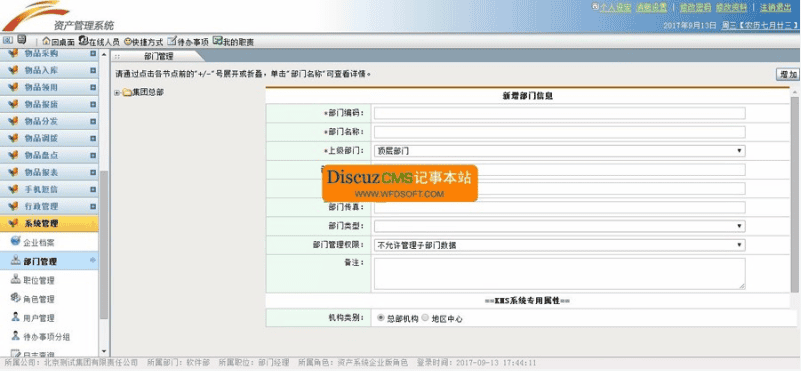Expand the 集团总部 tree node
The image size is (801, 371).
coord(117,92)
